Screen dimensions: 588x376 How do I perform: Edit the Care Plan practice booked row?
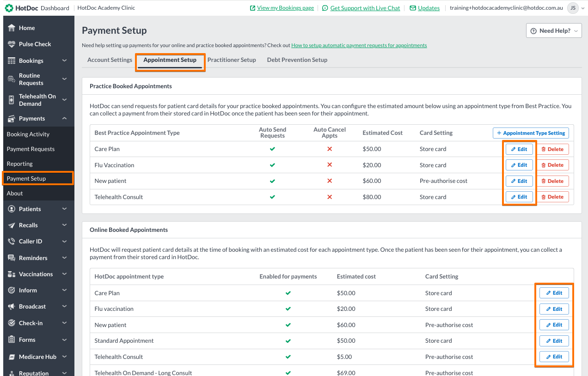pyautogui.click(x=519, y=149)
